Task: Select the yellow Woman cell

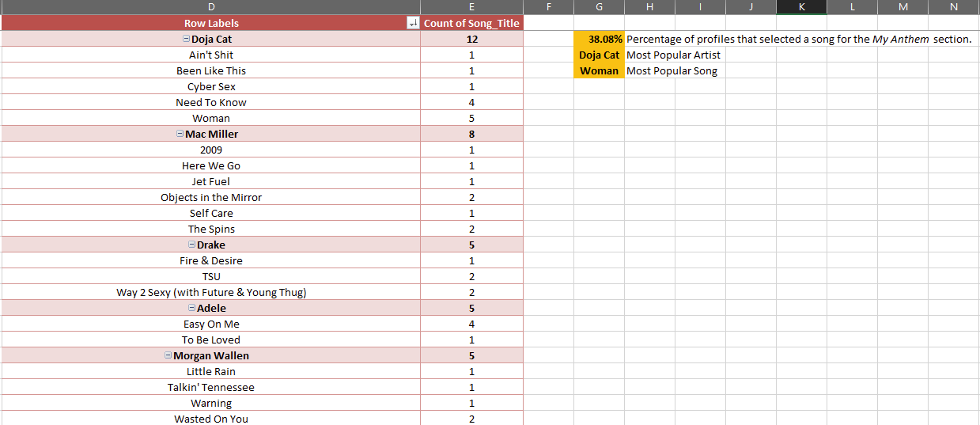Action: click(599, 70)
